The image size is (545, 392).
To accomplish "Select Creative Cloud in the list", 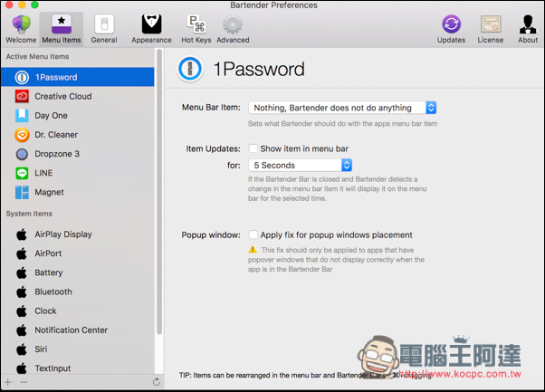I will pyautogui.click(x=63, y=96).
